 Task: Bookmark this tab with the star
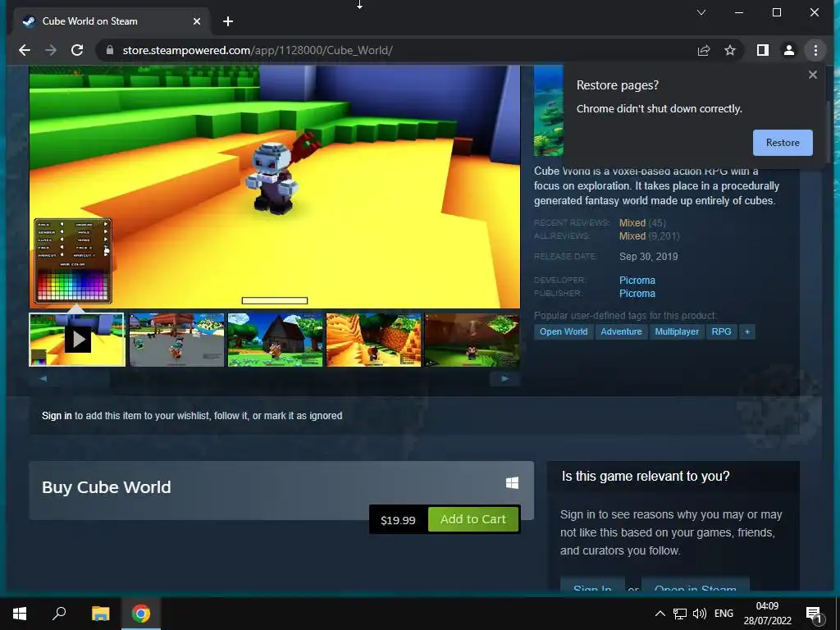coord(729,50)
